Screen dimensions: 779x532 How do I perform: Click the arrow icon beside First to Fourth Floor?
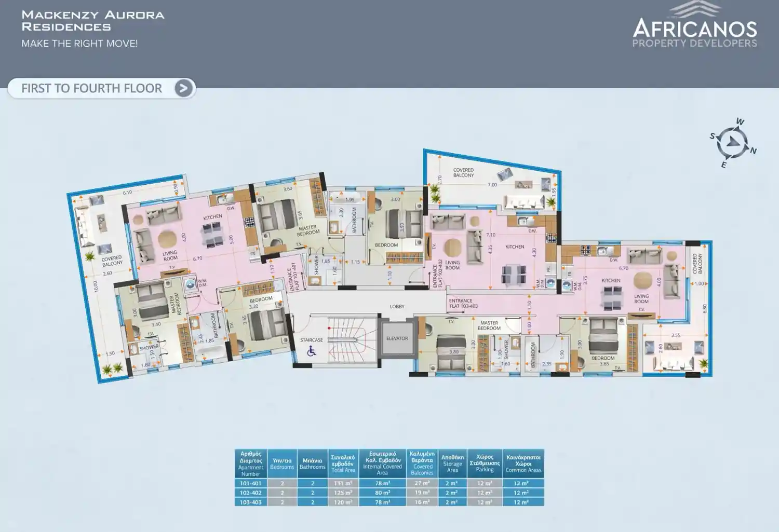coord(183,88)
